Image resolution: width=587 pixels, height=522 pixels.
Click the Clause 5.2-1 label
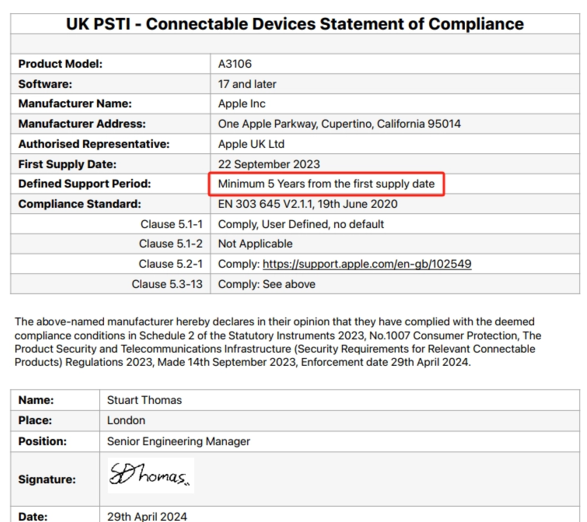coord(171,264)
